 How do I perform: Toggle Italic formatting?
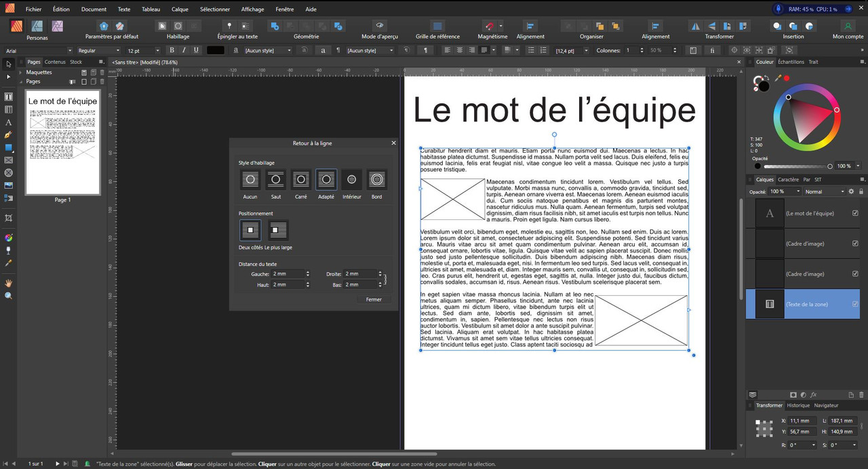pyautogui.click(x=184, y=50)
